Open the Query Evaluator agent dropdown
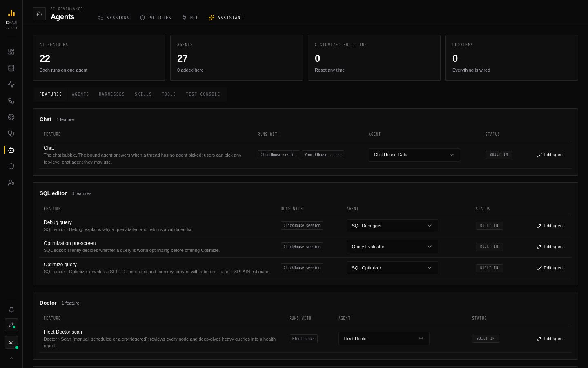 pos(392,247)
